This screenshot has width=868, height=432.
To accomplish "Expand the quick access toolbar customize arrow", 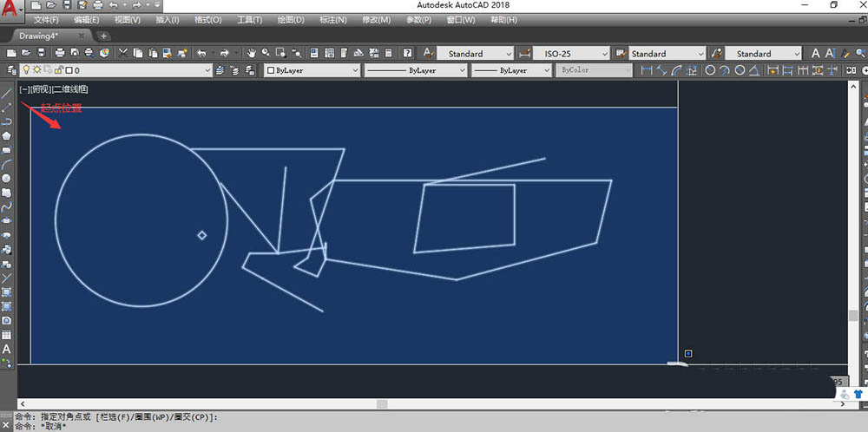I will (x=157, y=5).
